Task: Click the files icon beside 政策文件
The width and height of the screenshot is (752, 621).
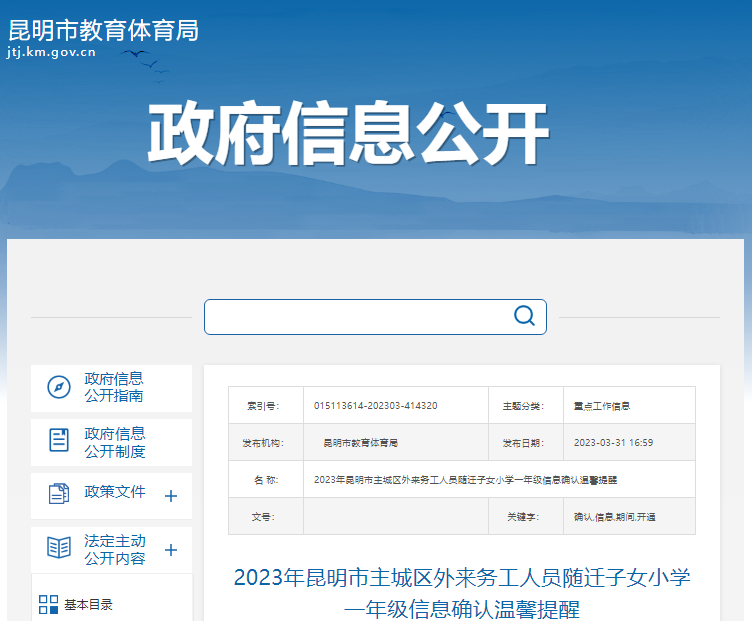Action: 59,493
